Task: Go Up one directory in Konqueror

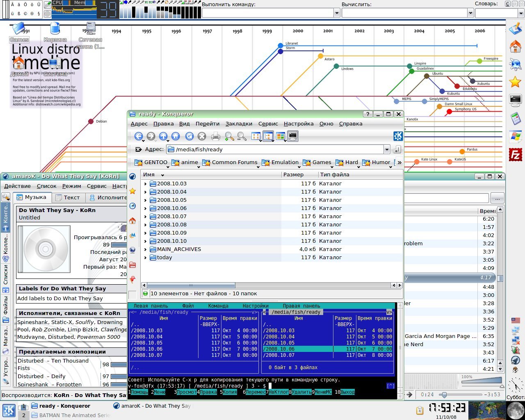Action: 163,136
